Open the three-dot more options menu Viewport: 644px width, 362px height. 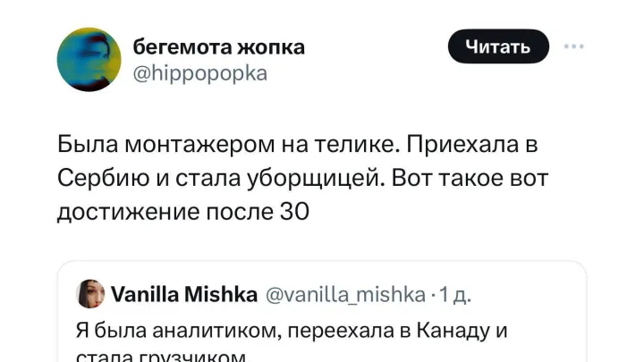pyautogui.click(x=572, y=47)
